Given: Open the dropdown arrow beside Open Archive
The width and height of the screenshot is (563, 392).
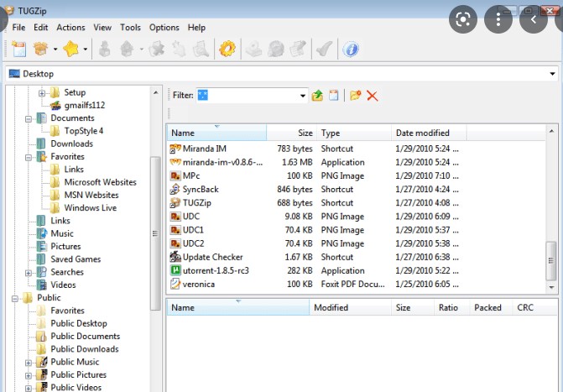Looking at the screenshot, I should click(55, 50).
